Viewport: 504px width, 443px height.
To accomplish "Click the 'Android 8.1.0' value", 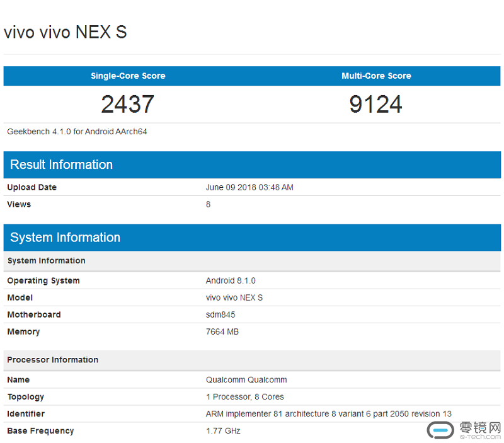I will (231, 280).
